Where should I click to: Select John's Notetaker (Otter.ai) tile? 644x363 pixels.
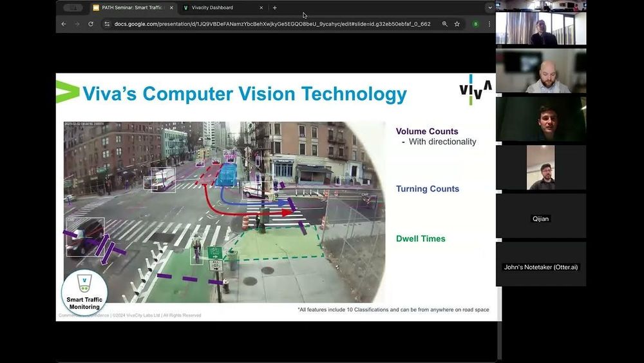[541, 264]
